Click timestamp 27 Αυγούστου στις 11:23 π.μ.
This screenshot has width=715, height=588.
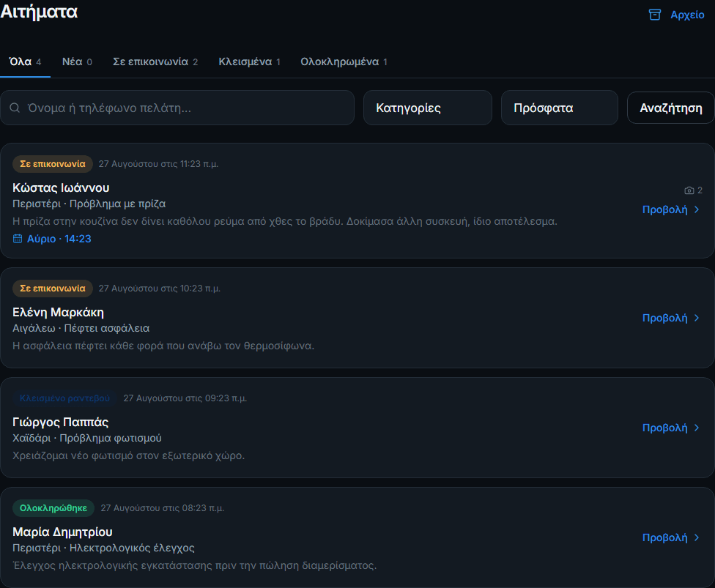tap(159, 163)
